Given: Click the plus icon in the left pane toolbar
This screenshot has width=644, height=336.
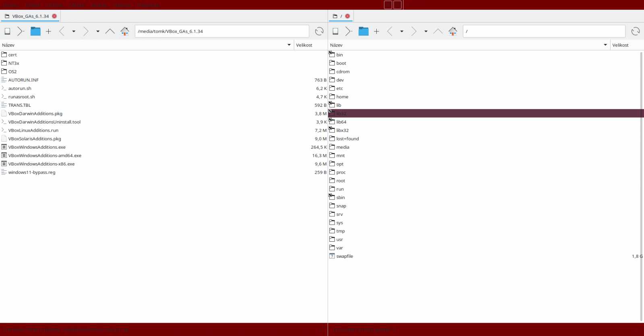Looking at the screenshot, I should click(48, 31).
